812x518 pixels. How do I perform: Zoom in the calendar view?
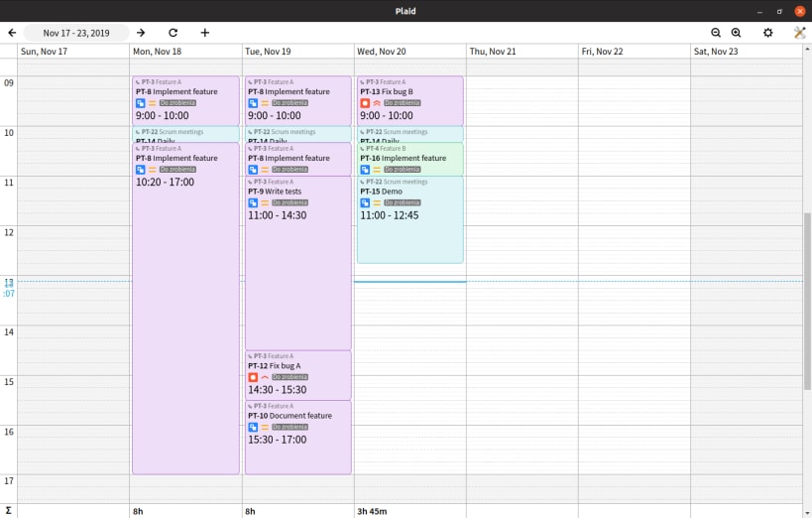point(736,33)
